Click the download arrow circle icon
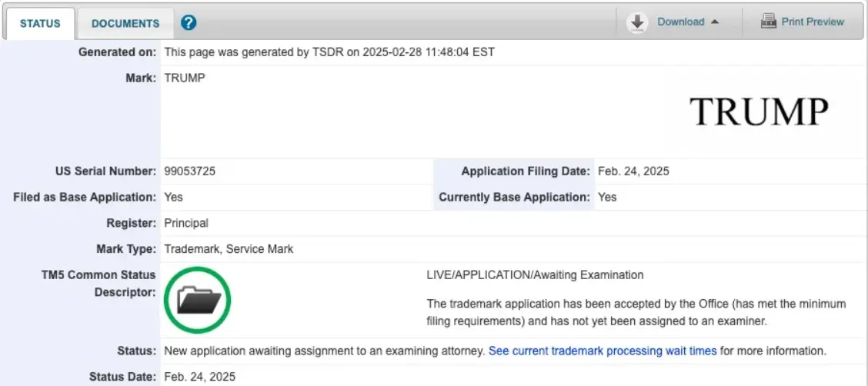This screenshot has width=868, height=386. point(637,22)
